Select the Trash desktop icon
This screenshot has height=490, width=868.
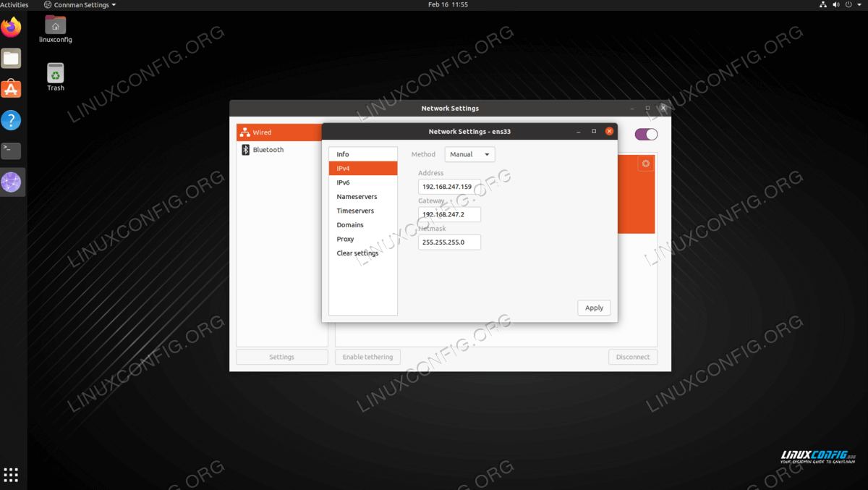[56, 77]
